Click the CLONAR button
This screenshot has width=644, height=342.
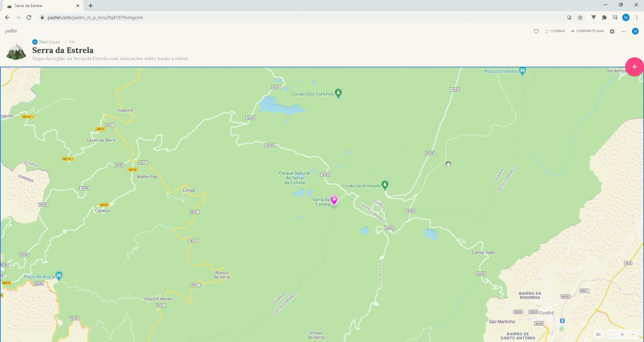click(x=555, y=31)
